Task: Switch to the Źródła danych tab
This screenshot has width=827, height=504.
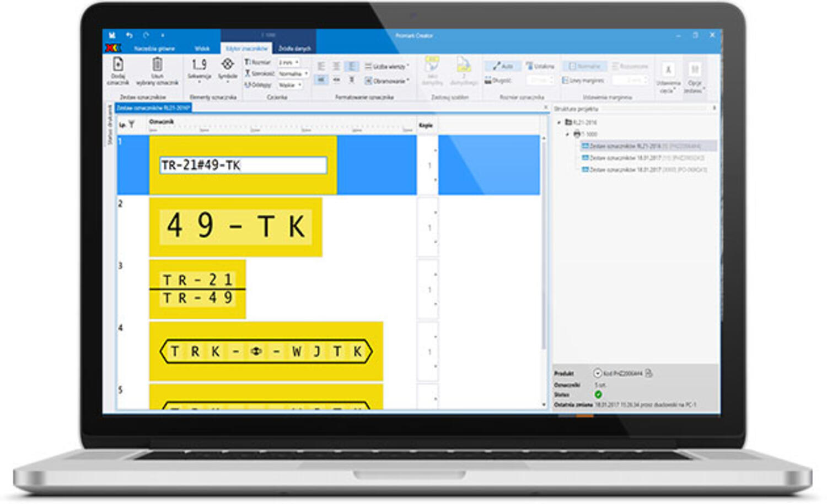Action: 295,48
